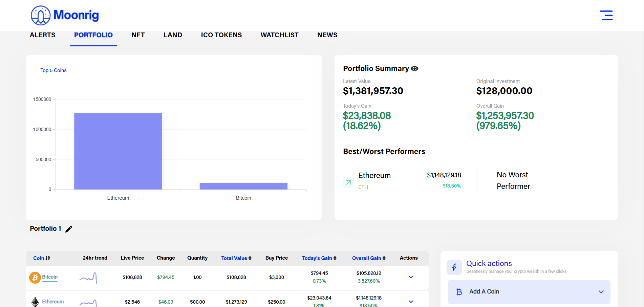Open the Ethereum coin link

click(53, 302)
